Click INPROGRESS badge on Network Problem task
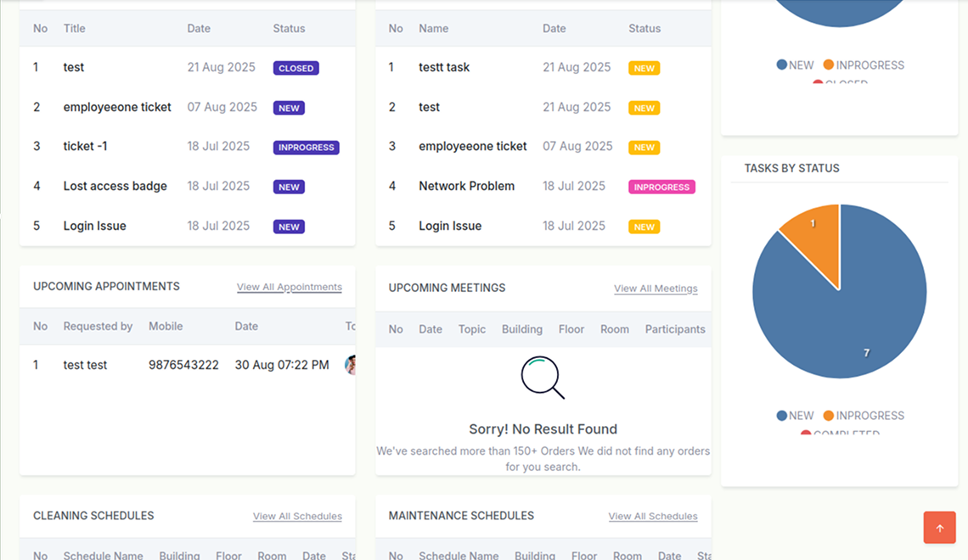This screenshot has width=968, height=560. (x=661, y=187)
